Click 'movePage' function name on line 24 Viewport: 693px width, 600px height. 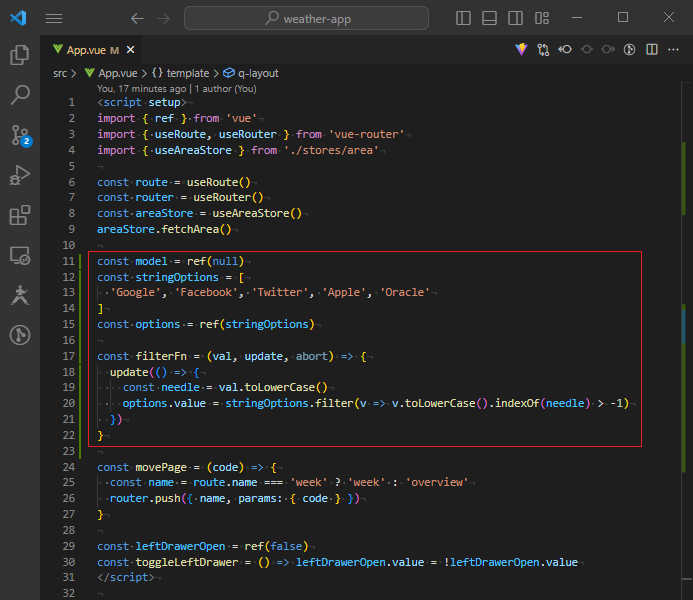tap(161, 467)
